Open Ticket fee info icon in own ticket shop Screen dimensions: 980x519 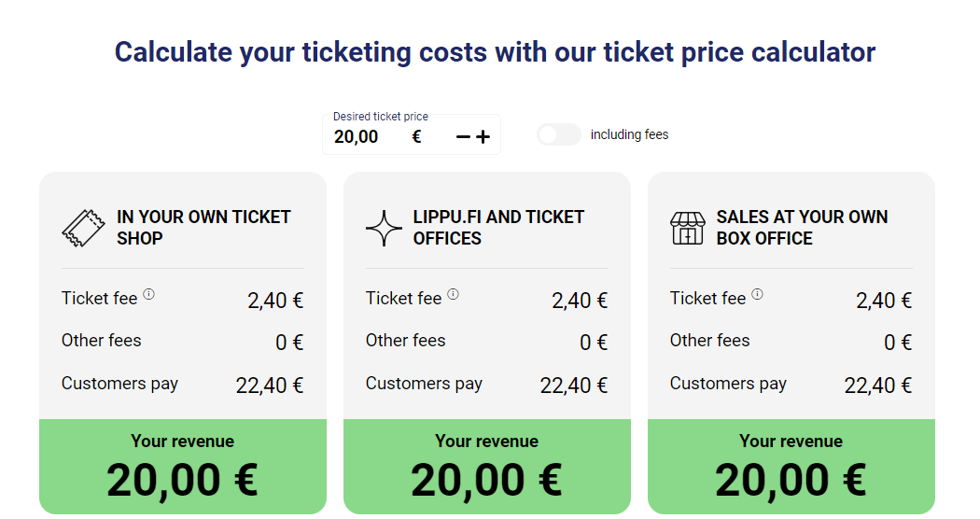pos(148,295)
